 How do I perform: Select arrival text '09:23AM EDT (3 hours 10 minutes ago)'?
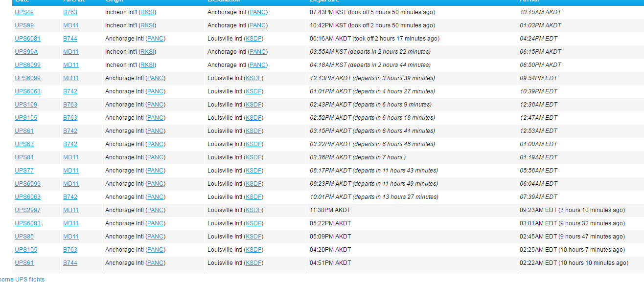572,210
